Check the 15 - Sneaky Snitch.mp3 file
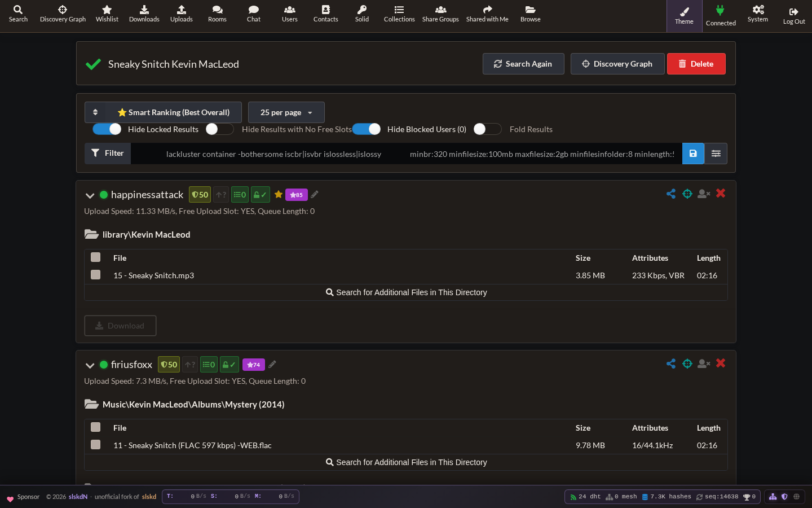 96,275
